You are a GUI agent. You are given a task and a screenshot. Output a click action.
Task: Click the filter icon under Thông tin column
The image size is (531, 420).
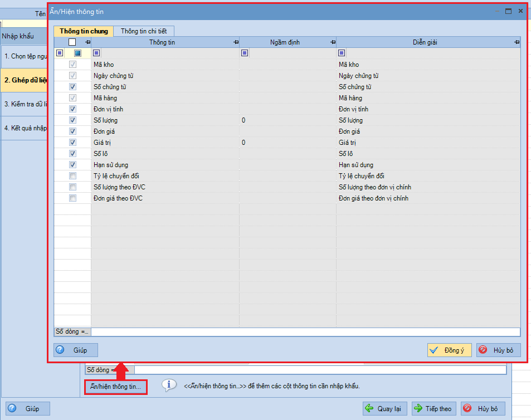[x=96, y=53]
